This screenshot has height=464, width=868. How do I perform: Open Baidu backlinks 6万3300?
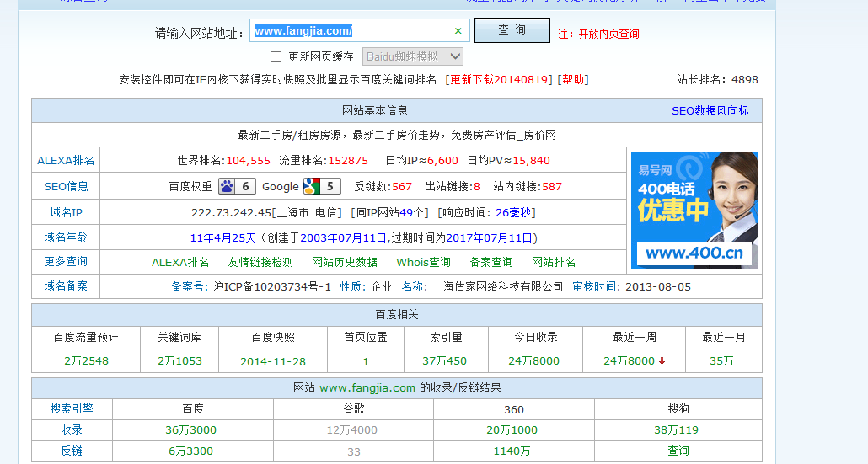pyautogui.click(x=191, y=451)
